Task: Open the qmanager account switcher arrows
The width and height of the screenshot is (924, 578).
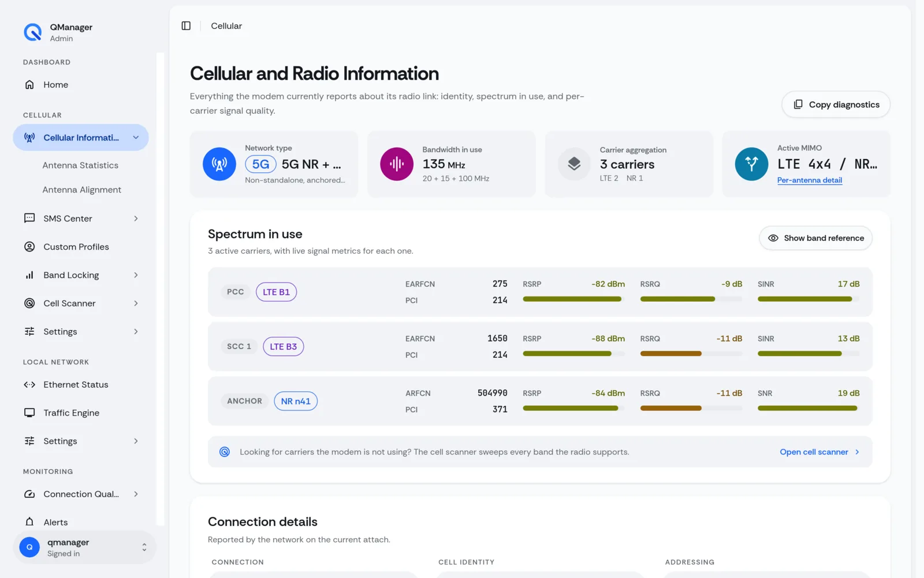Action: pyautogui.click(x=144, y=547)
